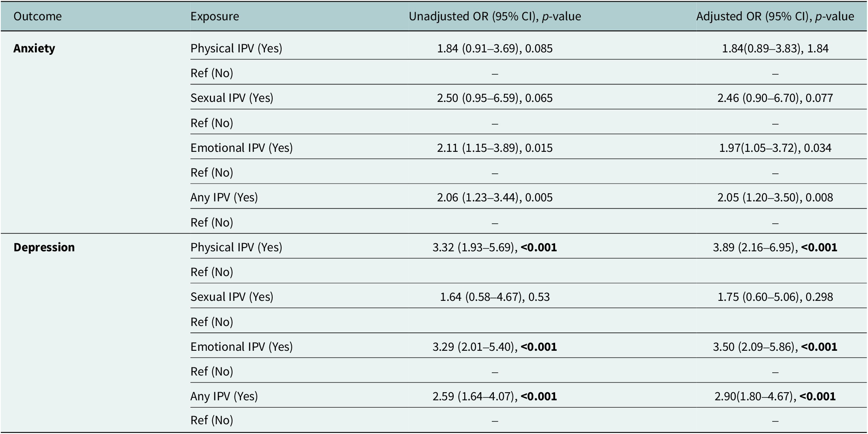This screenshot has width=868, height=434.
Task: Select Physical IPV (Yes) under Depression
Action: tap(236, 247)
